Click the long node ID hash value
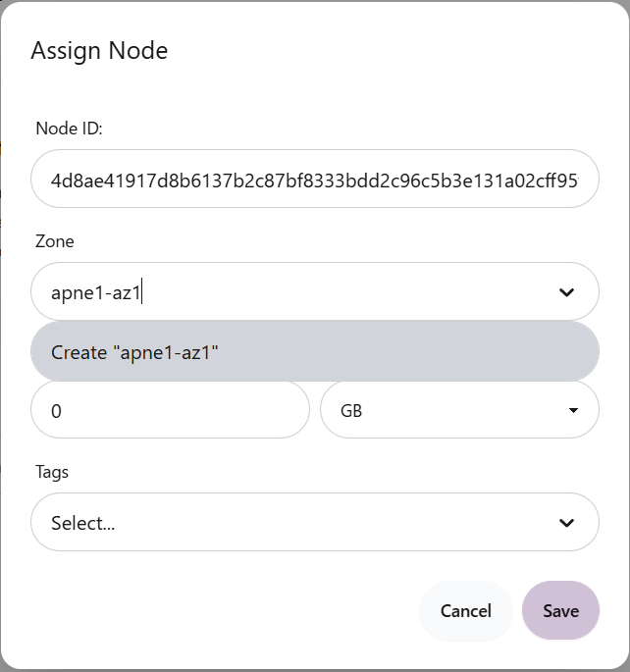 coord(314,181)
